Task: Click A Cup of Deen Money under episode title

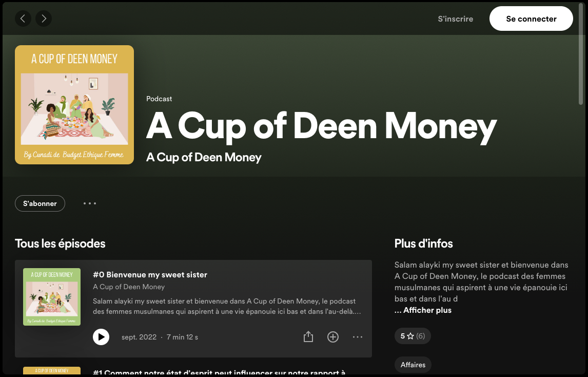Action: coord(129,287)
